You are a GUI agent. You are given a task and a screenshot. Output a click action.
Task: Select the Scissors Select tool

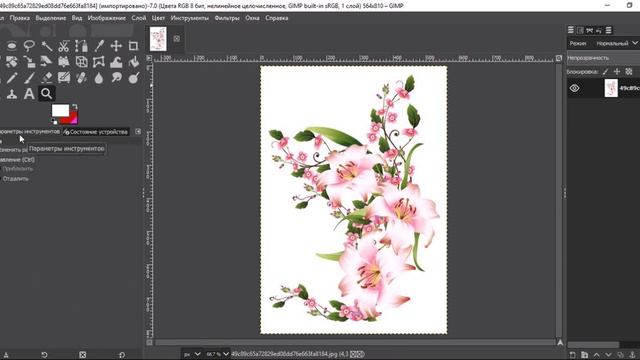[64, 46]
